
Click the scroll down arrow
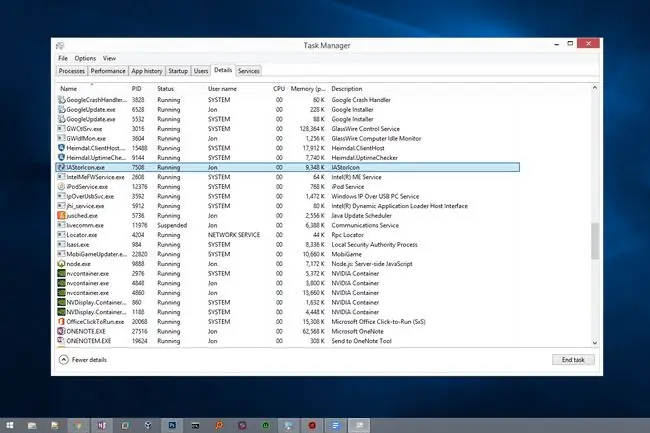point(595,343)
